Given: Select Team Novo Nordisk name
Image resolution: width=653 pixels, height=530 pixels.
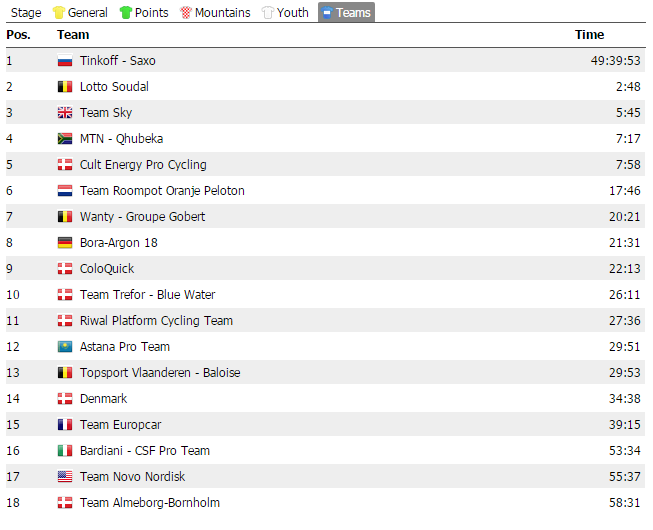Looking at the screenshot, I should (132, 477).
